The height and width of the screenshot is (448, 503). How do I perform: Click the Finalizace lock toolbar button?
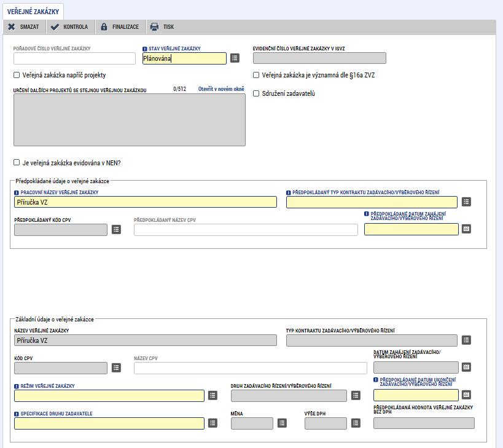(120, 27)
